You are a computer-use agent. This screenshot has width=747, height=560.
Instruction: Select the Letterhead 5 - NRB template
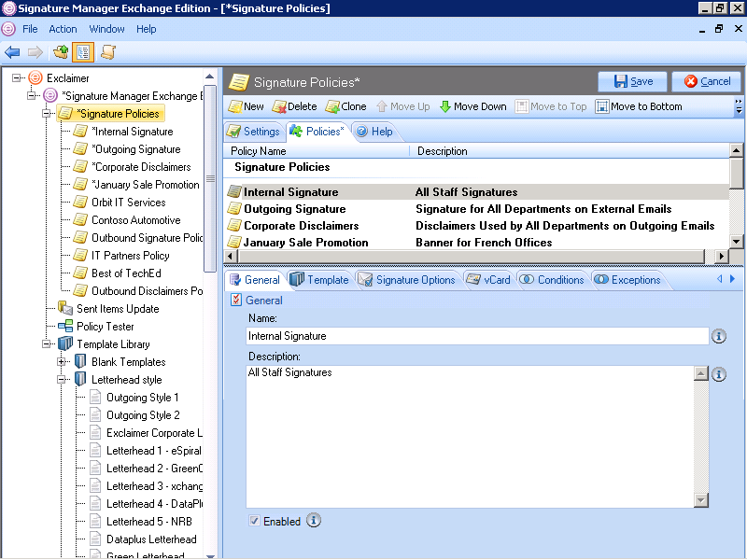tap(149, 522)
